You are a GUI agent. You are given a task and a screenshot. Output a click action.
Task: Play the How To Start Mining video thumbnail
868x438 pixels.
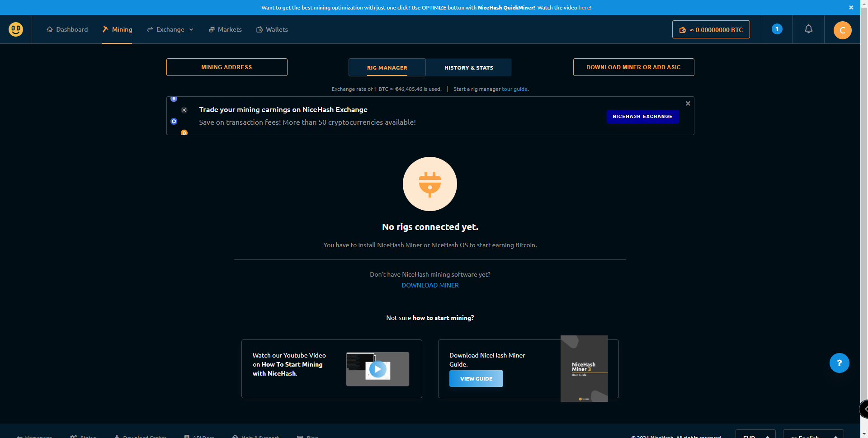click(x=377, y=368)
